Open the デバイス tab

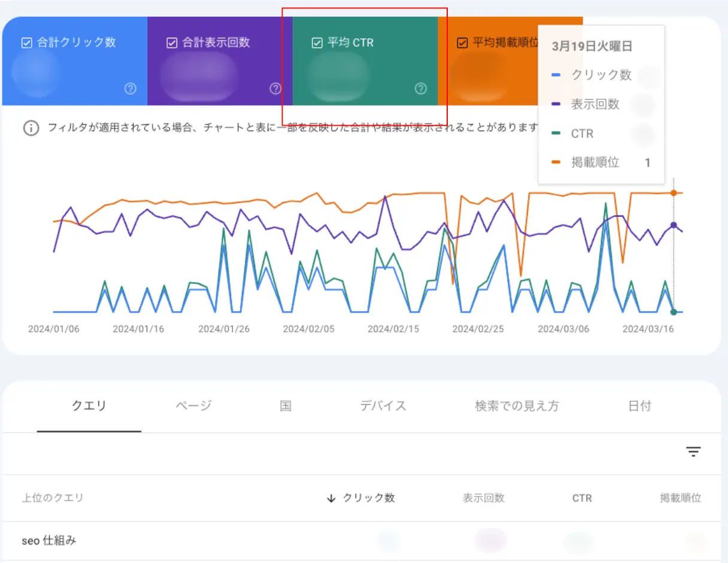coord(383,405)
